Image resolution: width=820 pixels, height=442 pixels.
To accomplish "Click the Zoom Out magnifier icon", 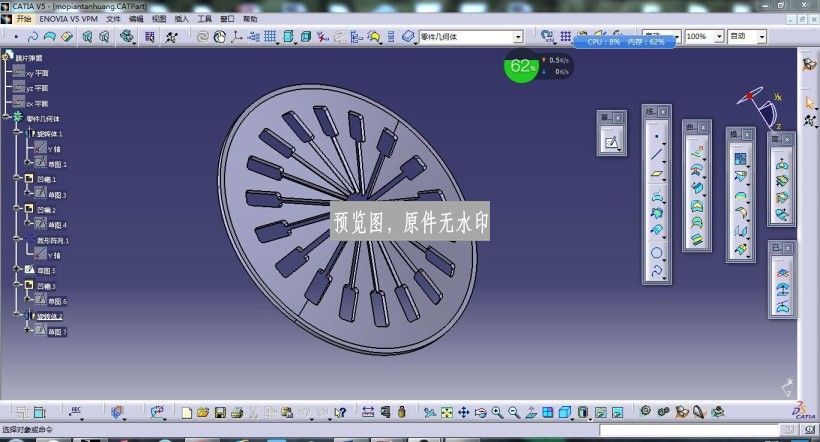I will click(514, 413).
